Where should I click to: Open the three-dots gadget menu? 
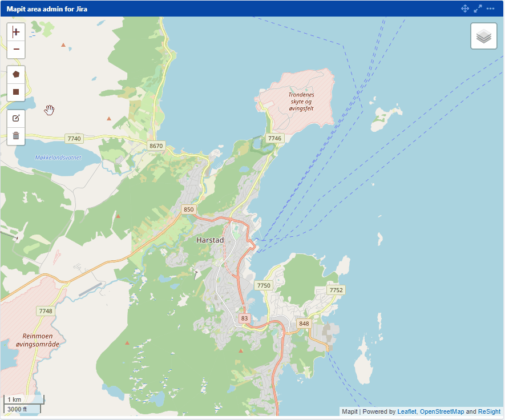tap(491, 9)
